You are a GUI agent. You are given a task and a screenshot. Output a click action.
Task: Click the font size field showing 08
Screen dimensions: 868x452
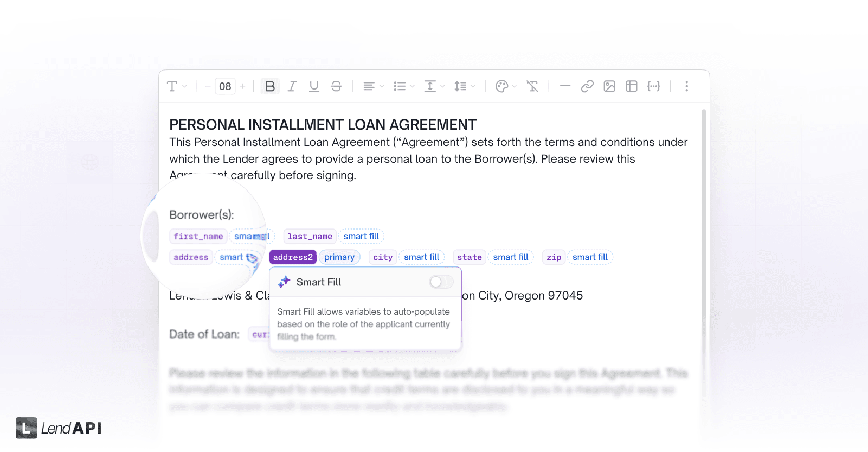[x=225, y=86]
